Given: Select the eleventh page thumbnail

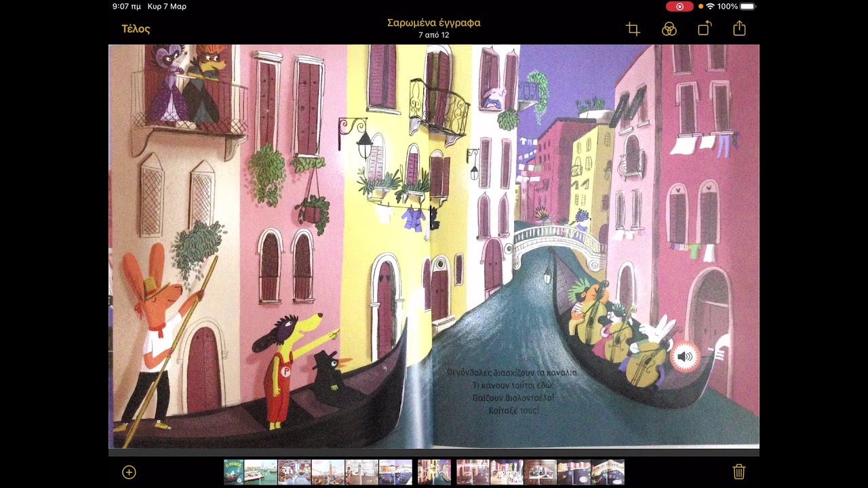Looking at the screenshot, I should pos(574,472).
